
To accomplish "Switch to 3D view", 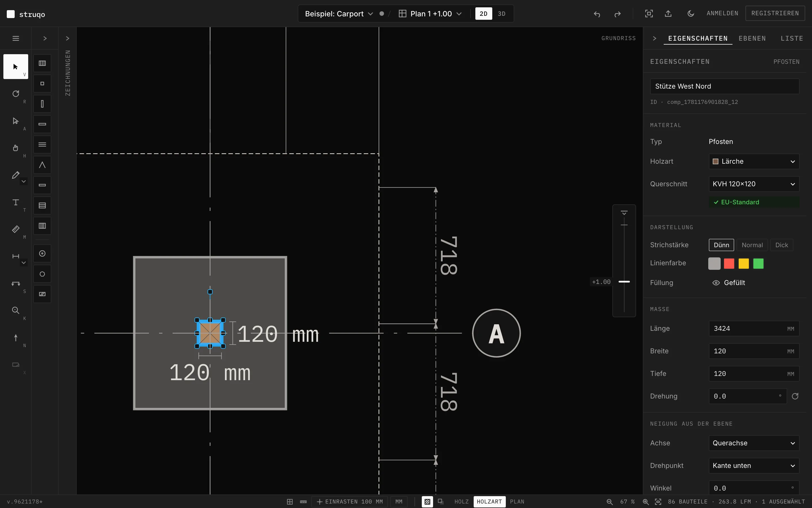I will pyautogui.click(x=502, y=14).
